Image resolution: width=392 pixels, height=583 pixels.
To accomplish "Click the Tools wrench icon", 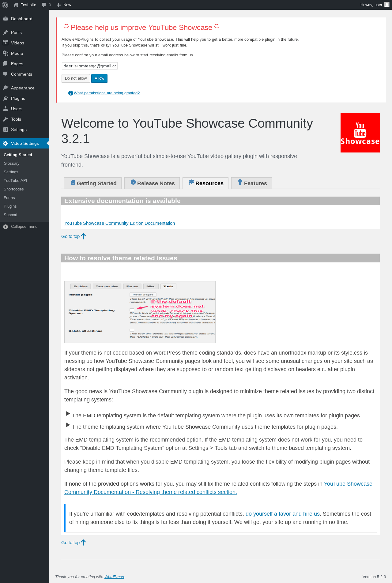I will click(6, 119).
